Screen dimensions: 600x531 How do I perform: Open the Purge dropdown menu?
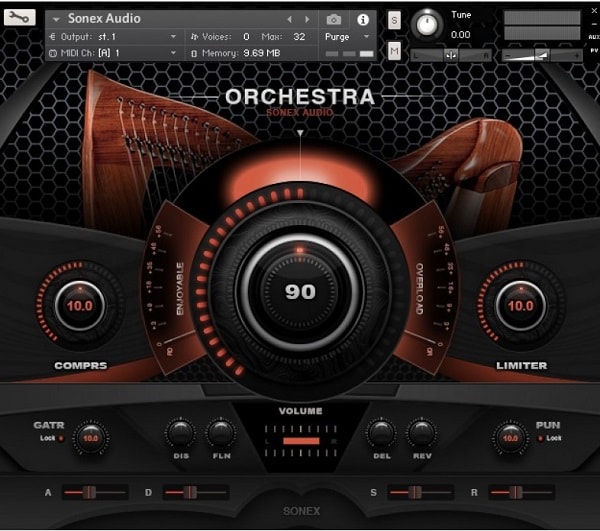pos(347,37)
